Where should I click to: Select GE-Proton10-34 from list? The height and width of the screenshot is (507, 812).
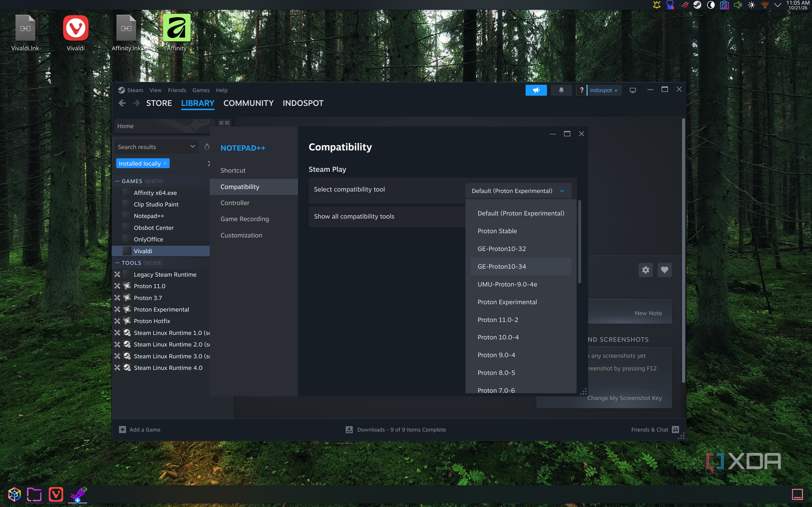point(521,267)
